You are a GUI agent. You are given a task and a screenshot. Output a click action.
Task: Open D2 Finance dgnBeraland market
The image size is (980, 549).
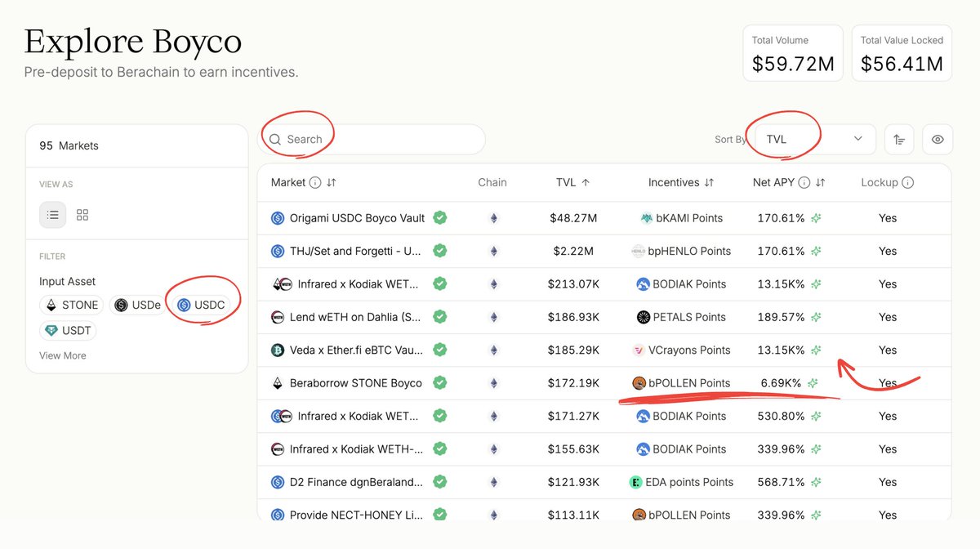[x=356, y=482]
